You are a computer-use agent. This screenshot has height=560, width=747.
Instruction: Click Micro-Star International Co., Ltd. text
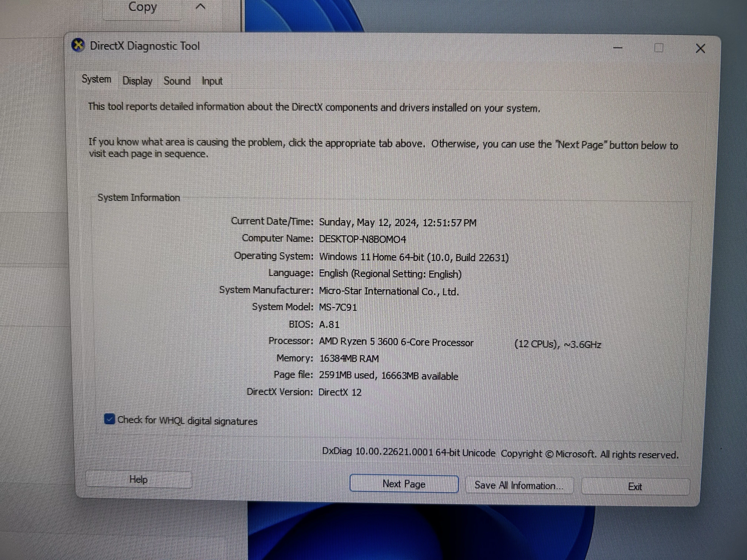point(389,291)
